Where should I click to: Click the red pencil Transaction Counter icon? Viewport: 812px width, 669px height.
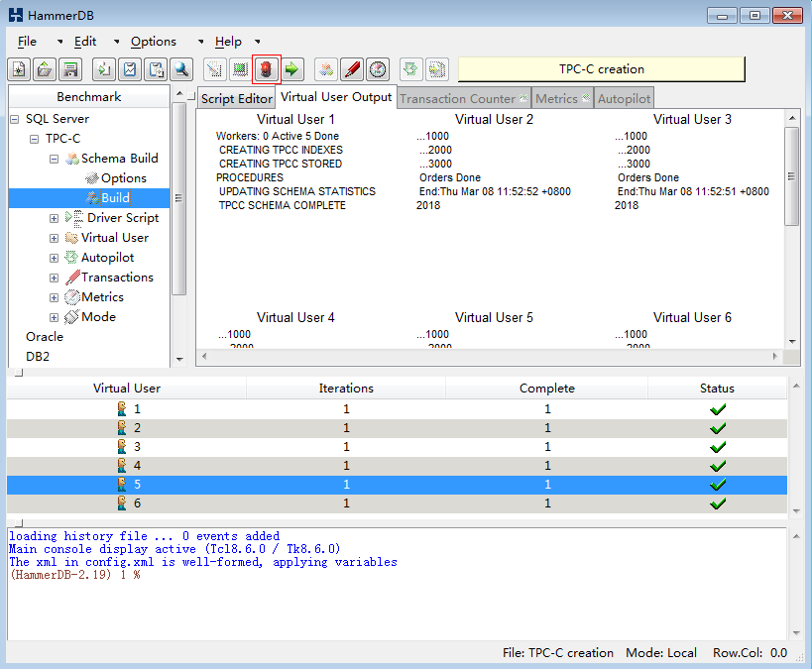click(352, 69)
